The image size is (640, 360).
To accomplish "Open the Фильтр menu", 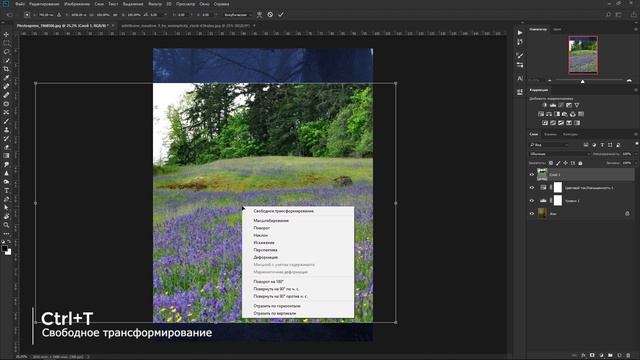I will click(x=155, y=4).
